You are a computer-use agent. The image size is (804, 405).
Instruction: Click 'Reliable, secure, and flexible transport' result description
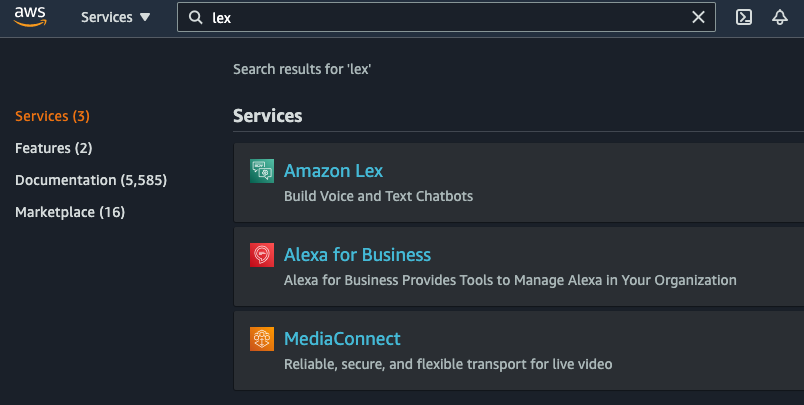(x=448, y=364)
